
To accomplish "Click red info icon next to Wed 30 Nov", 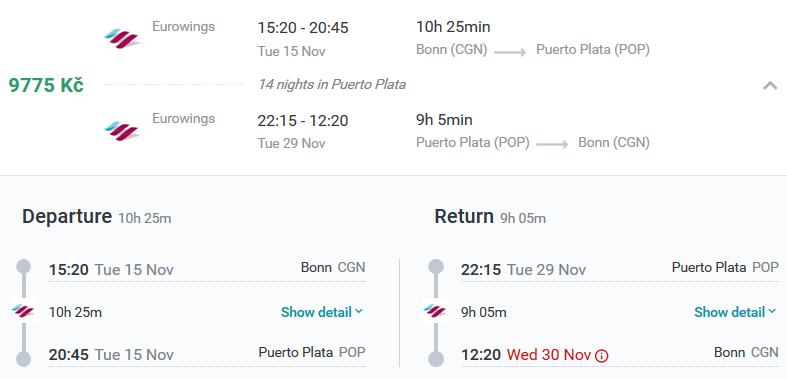I will tap(601, 356).
